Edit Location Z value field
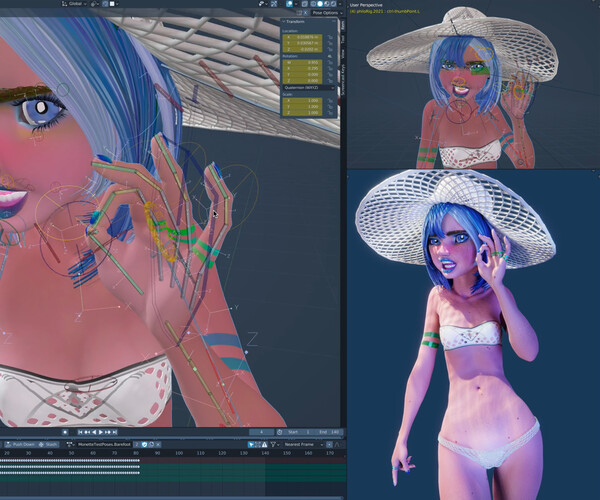The height and width of the screenshot is (500, 600). point(302,49)
